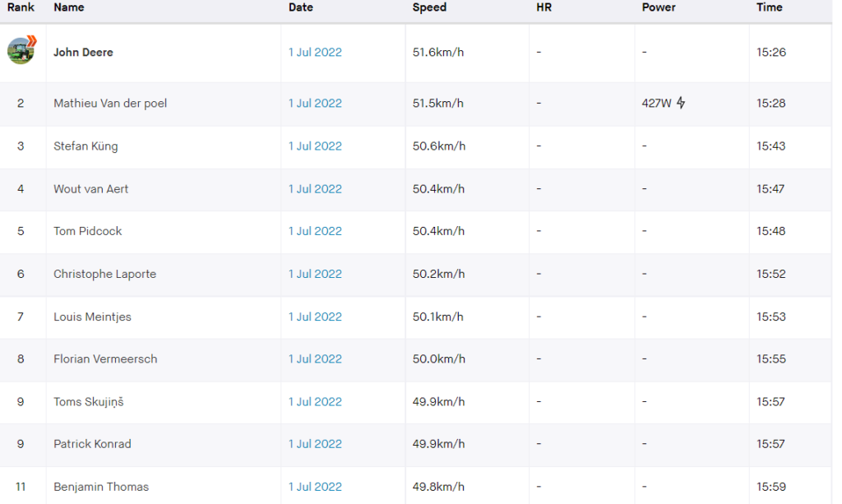
Task: Click the 50.0km/h speed value
Action: click(439, 358)
